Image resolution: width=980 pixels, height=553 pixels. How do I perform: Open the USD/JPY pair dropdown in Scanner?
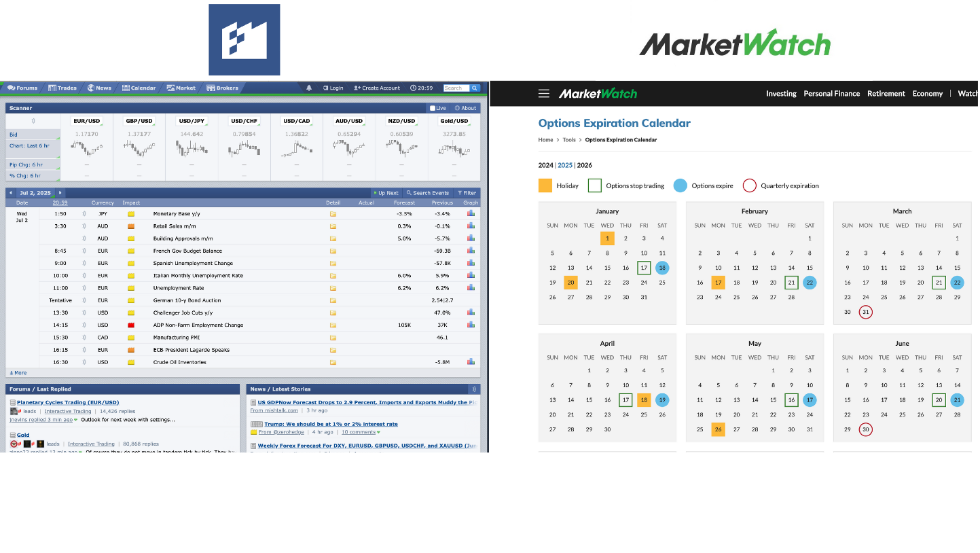pos(192,121)
